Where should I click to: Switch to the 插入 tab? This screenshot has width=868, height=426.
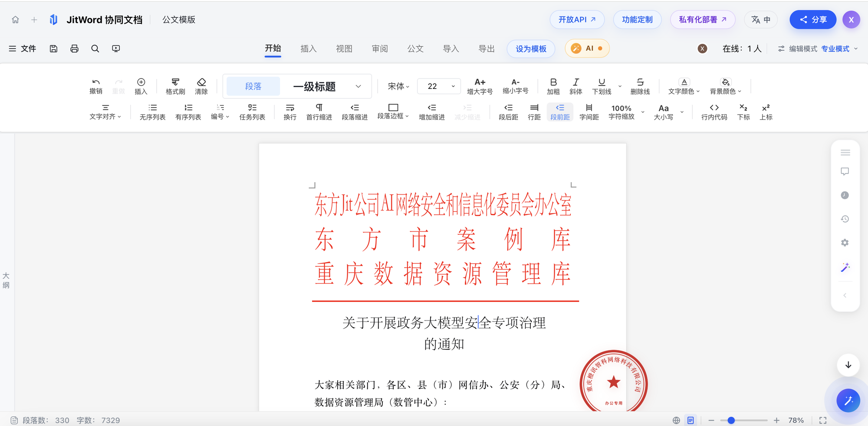pyautogui.click(x=309, y=49)
